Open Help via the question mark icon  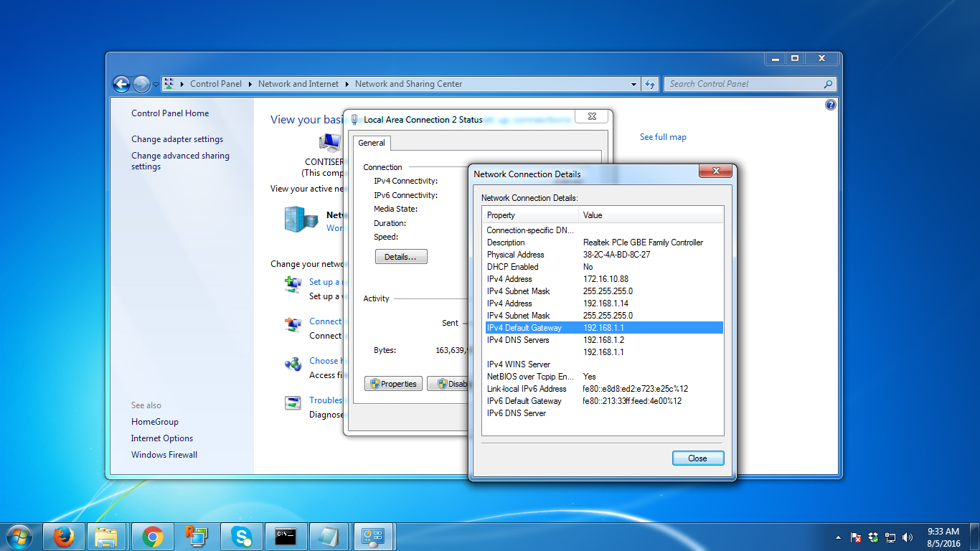[x=830, y=104]
